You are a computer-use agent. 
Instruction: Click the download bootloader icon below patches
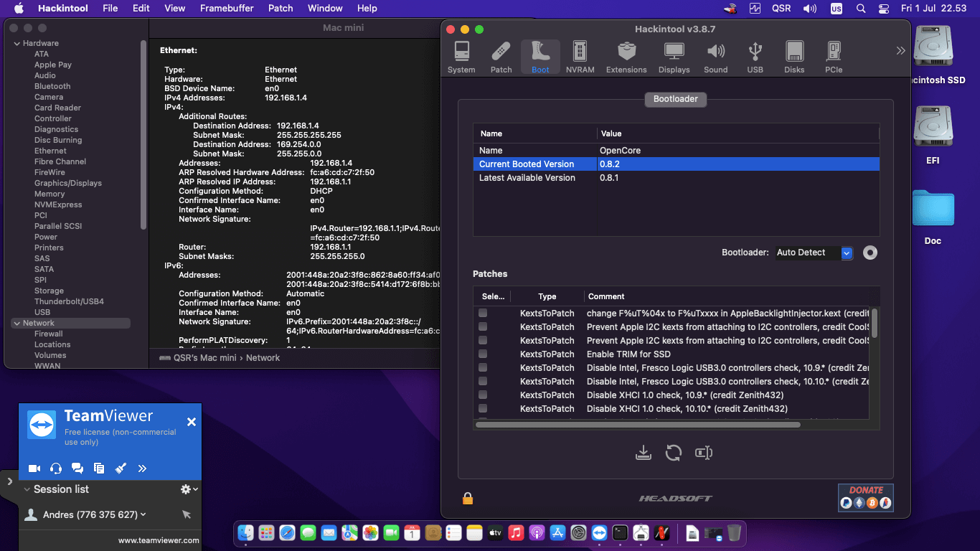[x=644, y=453]
